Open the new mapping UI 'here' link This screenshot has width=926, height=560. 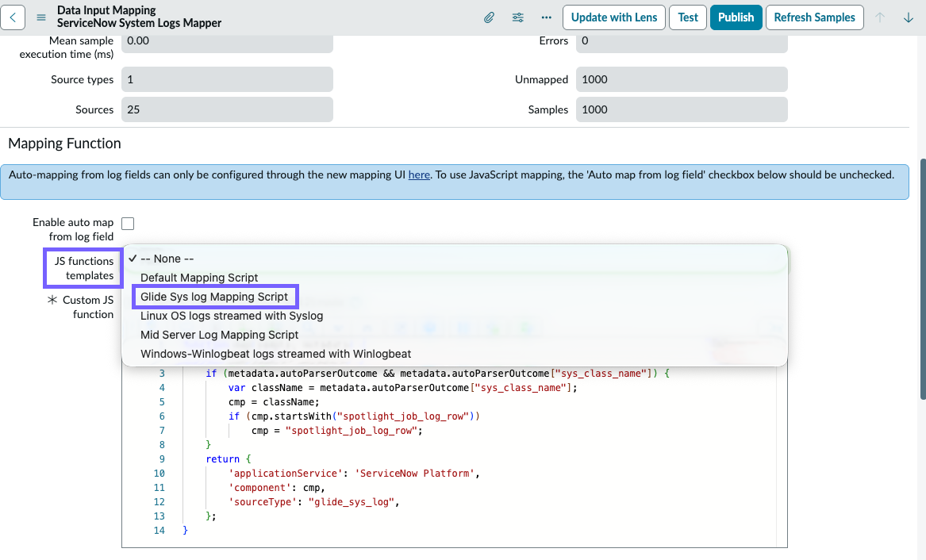(419, 175)
